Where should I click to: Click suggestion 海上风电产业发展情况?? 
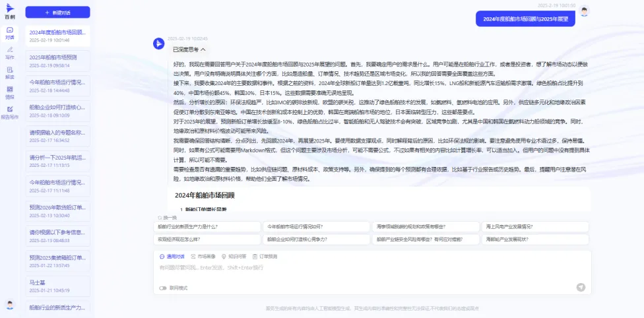[x=535, y=226]
